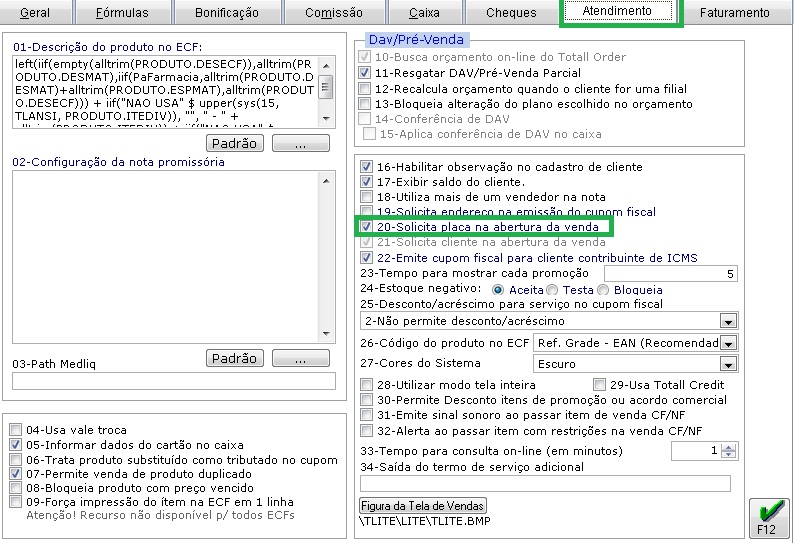Click the \TLITE\LITE\TLITE.BMP path text

425,521
